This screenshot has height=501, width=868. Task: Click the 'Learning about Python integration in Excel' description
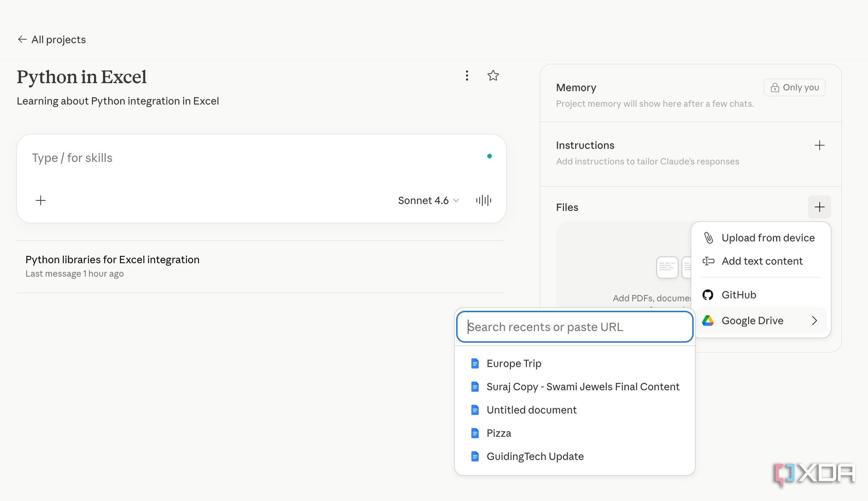[x=118, y=101]
